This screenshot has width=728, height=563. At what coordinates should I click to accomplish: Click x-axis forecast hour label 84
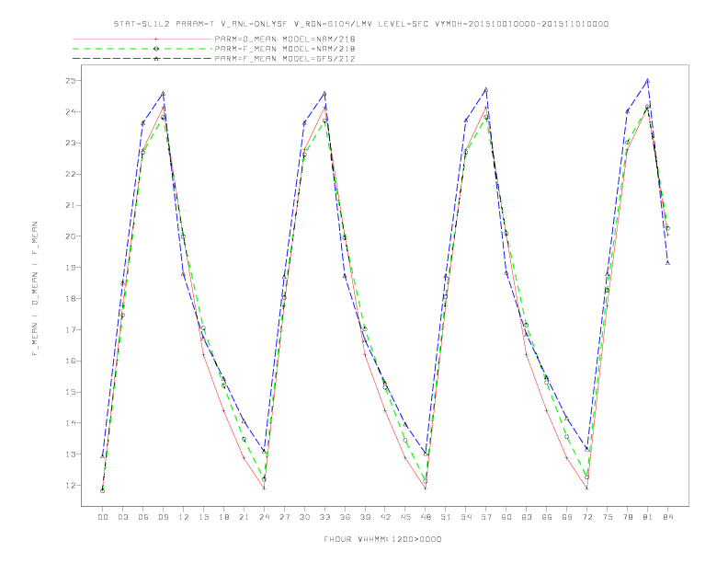tap(667, 517)
